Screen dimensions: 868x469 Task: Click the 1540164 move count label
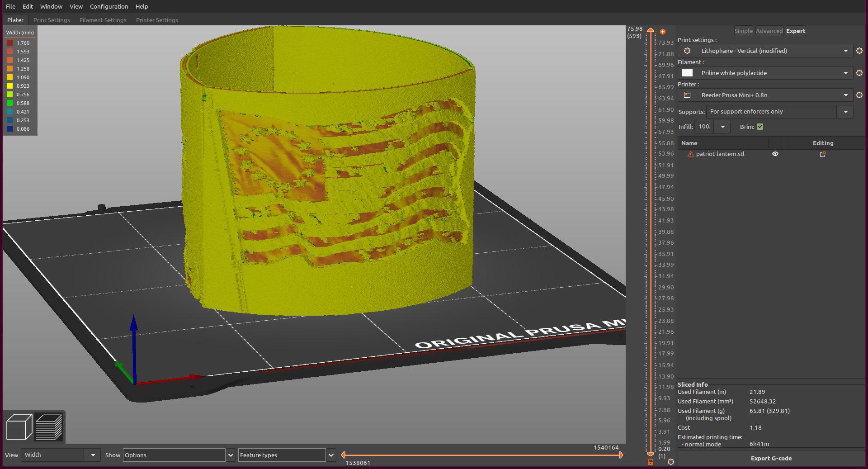tap(606, 448)
